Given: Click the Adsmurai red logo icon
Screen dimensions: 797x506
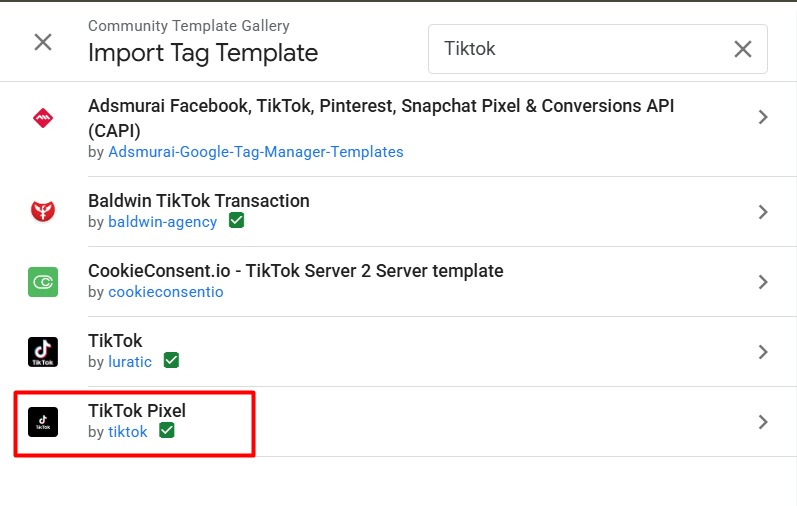Looking at the screenshot, I should point(43,118).
